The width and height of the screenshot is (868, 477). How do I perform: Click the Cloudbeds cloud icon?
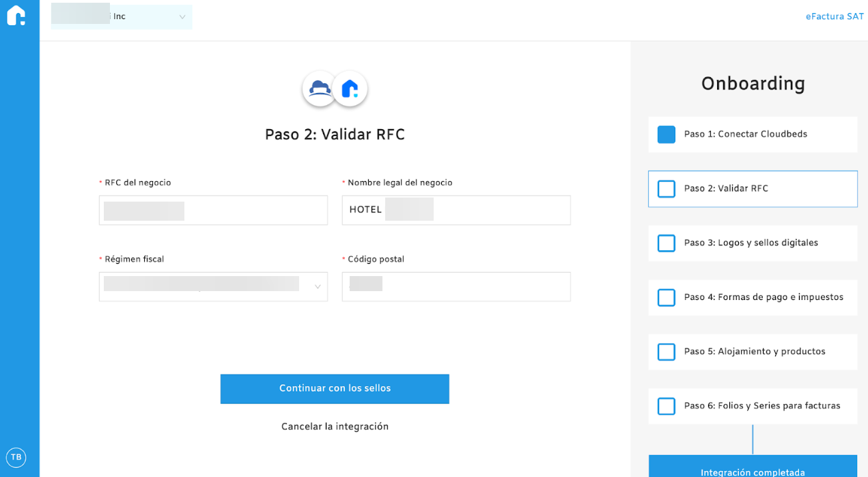point(320,89)
